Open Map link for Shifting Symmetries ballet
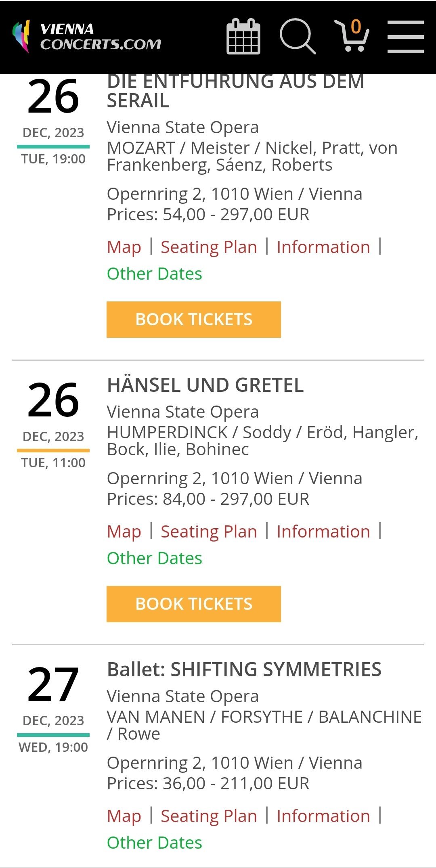Screen dimensions: 436x868 tap(124, 816)
